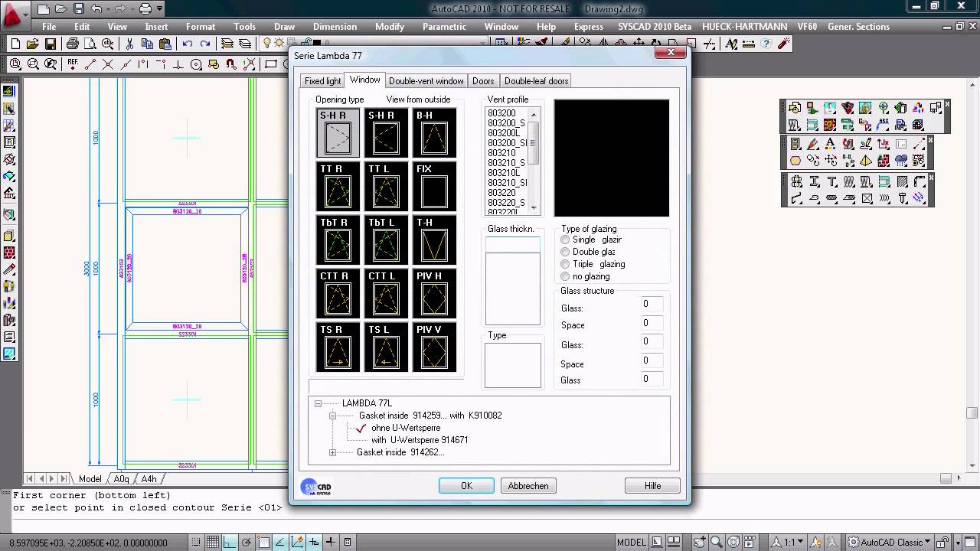
Task: Click the Abbrechen cancel button
Action: (528, 486)
